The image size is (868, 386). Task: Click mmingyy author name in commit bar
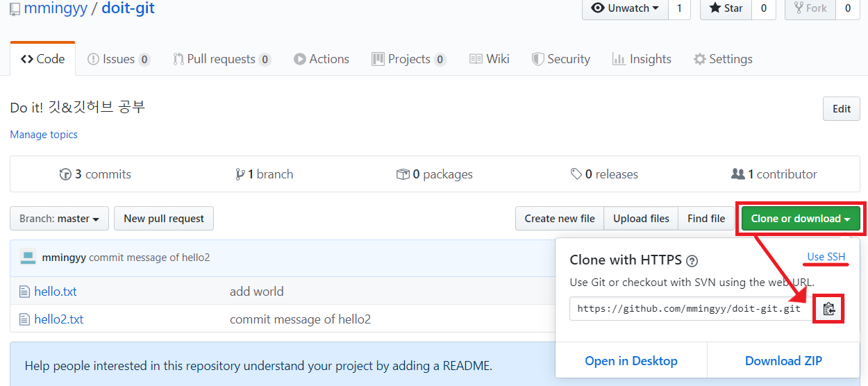64,258
